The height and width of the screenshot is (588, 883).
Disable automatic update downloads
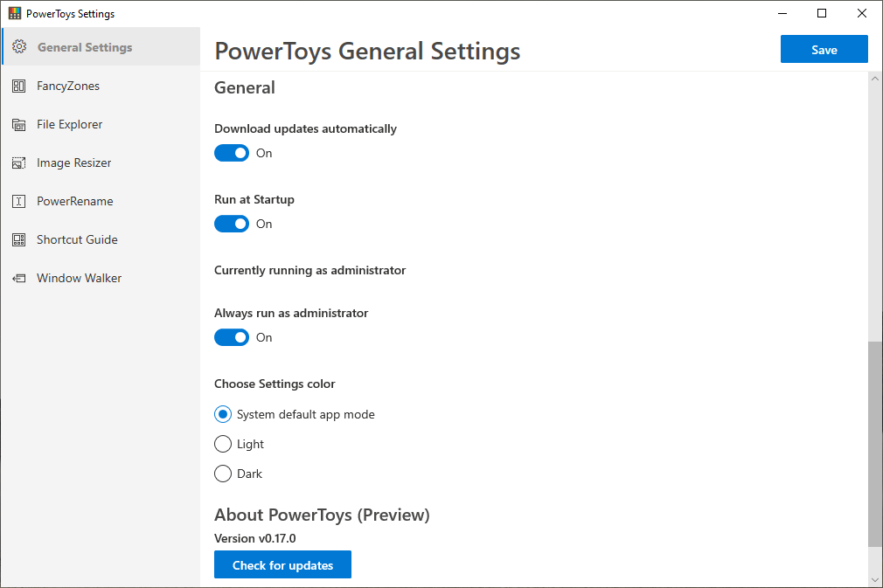point(231,153)
